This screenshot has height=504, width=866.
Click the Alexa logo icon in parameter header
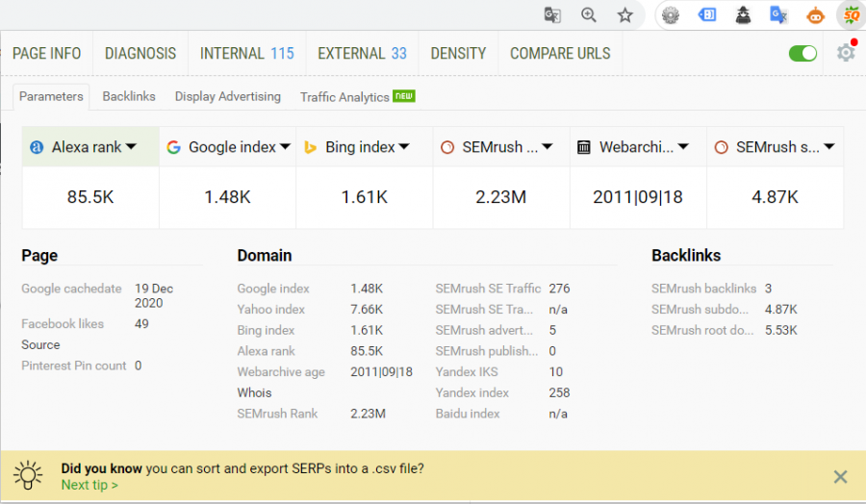[37, 147]
